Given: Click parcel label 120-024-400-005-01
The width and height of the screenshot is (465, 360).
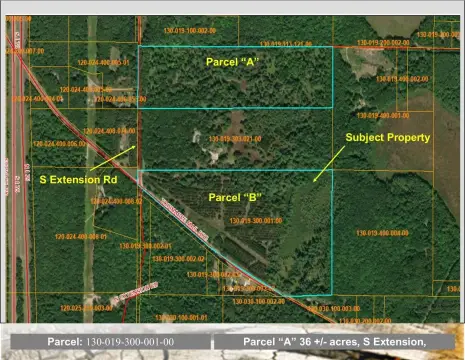Looking at the screenshot, I should pyautogui.click(x=103, y=63).
